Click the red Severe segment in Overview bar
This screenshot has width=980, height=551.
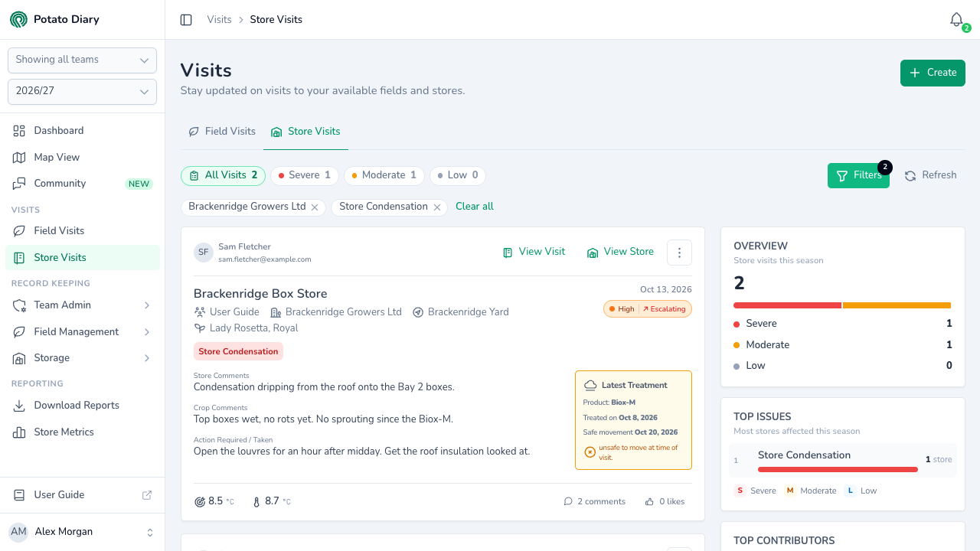tap(787, 305)
